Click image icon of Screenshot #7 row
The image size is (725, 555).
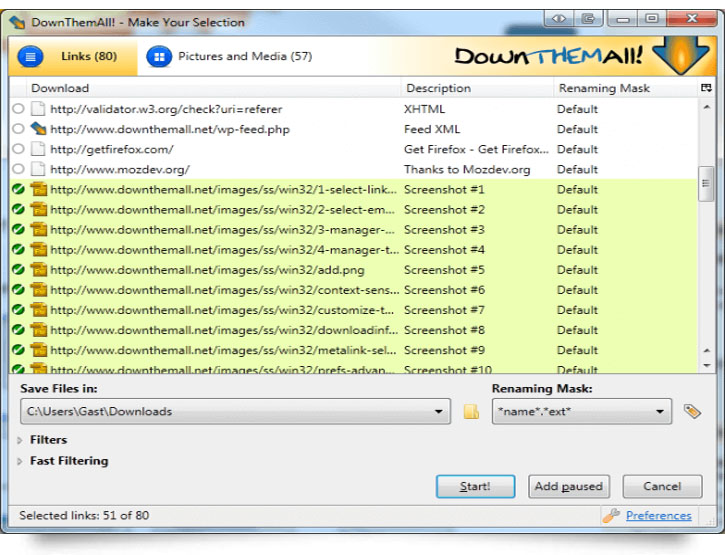tap(39, 310)
